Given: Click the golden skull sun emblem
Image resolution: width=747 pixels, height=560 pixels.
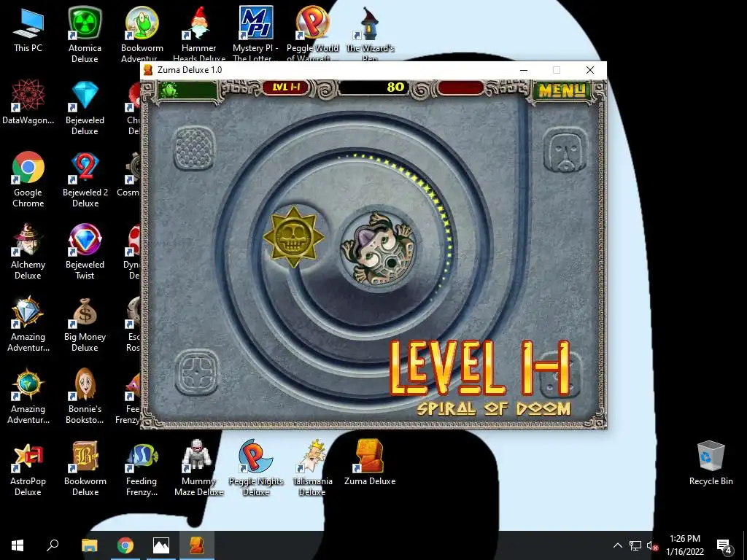Looking at the screenshot, I should click(293, 237).
